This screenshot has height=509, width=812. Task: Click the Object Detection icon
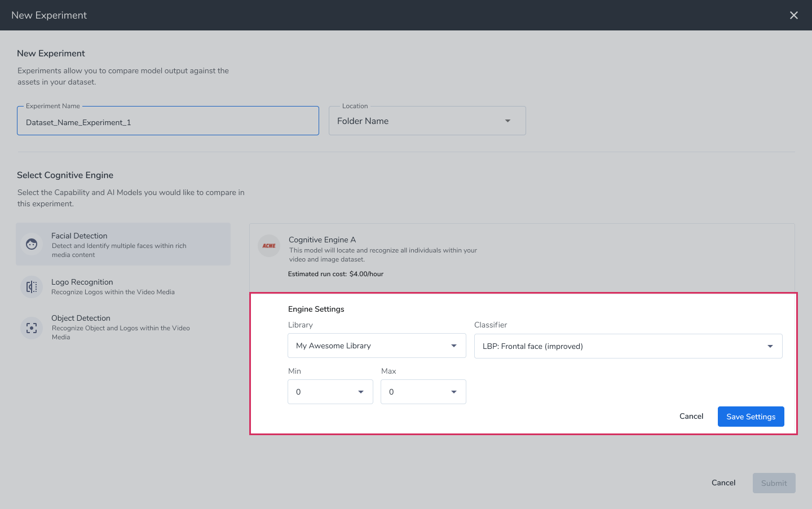point(32,327)
